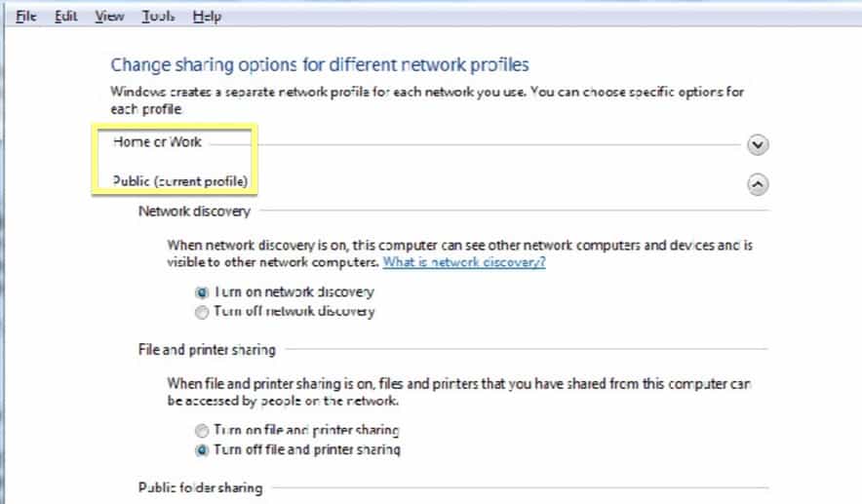Viewport: 862px width, 504px height.
Task: Expand the Home or Work profile chevron
Action: click(758, 145)
